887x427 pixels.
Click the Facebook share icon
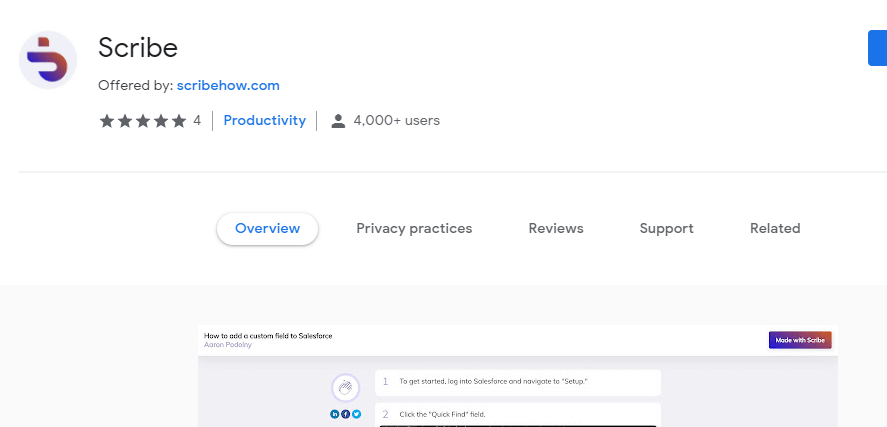pyautogui.click(x=346, y=414)
